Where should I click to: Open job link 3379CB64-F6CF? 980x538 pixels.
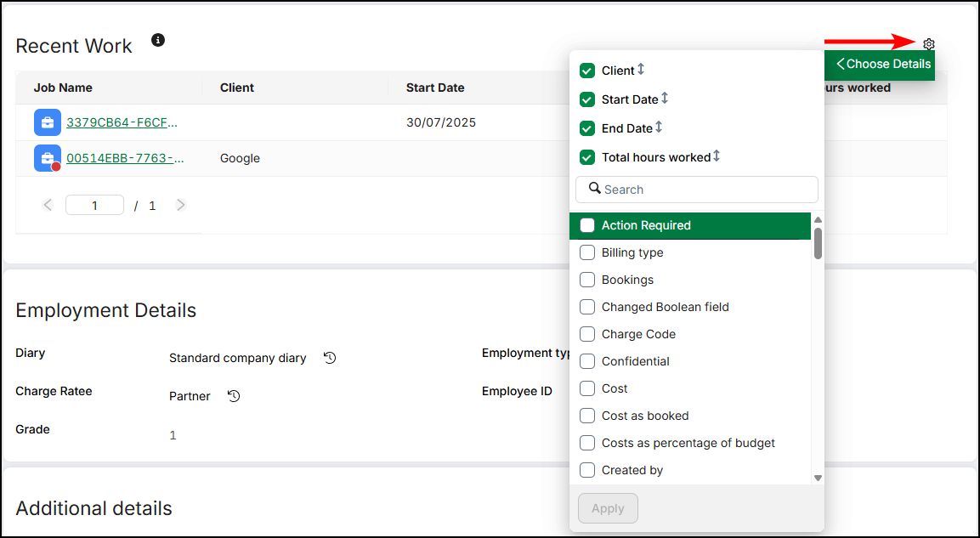tap(122, 122)
